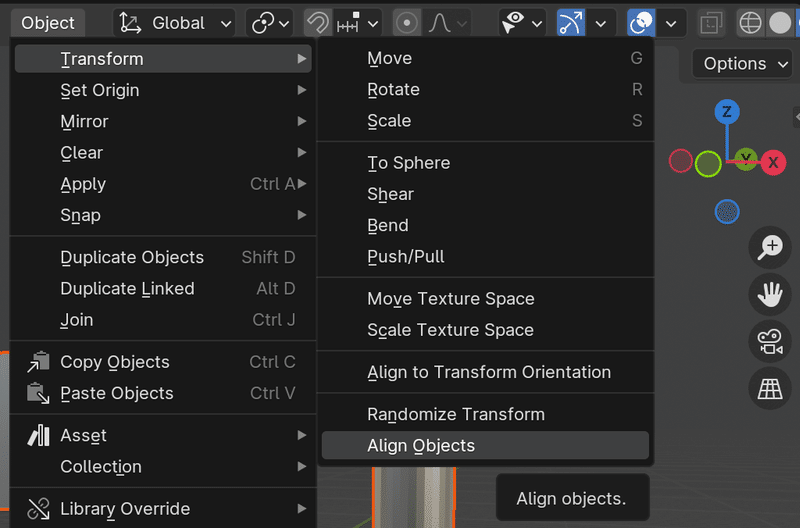The image size is (800, 528).
Task: Open the Global transform orientation dropdown
Action: 175,22
